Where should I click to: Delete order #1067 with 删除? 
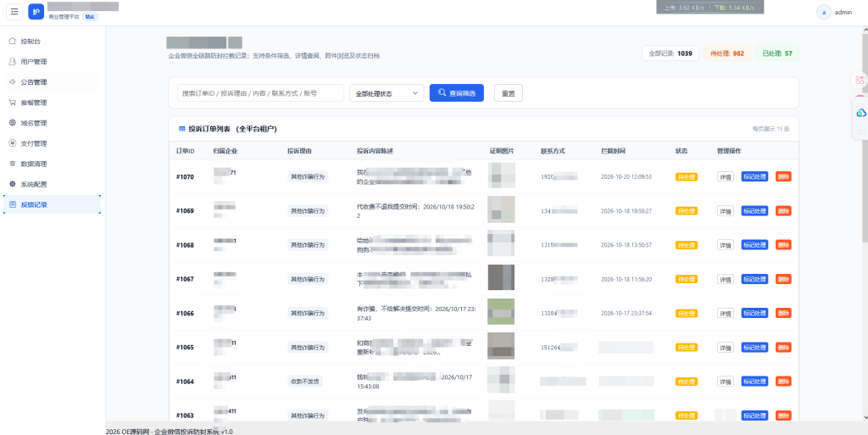[783, 279]
